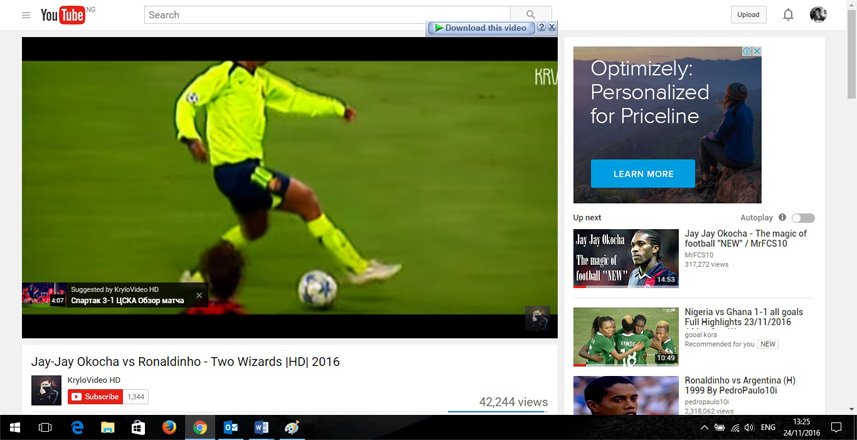Click the MrFCS10 channel name
The height and width of the screenshot is (440, 857).
698,255
